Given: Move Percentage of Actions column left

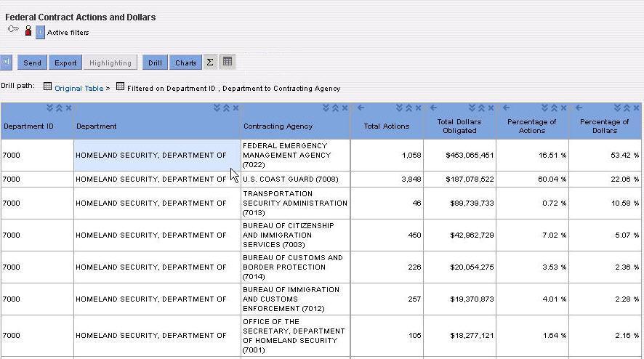Looking at the screenshot, I should click(x=507, y=108).
